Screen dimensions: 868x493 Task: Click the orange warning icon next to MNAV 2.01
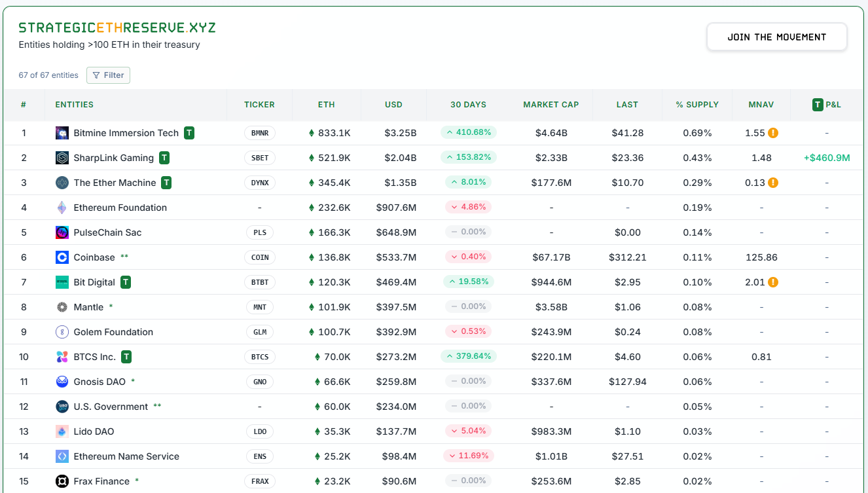773,282
